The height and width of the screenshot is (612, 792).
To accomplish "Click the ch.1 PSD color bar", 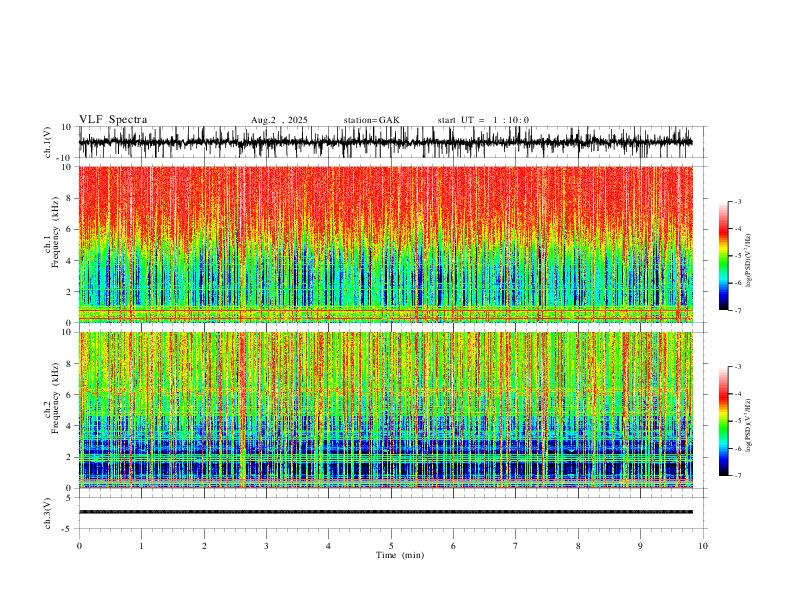I will [723, 256].
